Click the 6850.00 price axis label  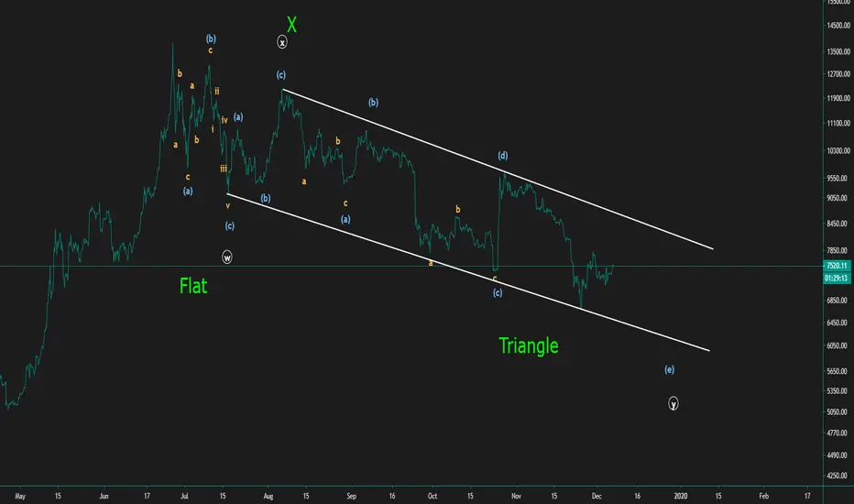tap(838, 301)
